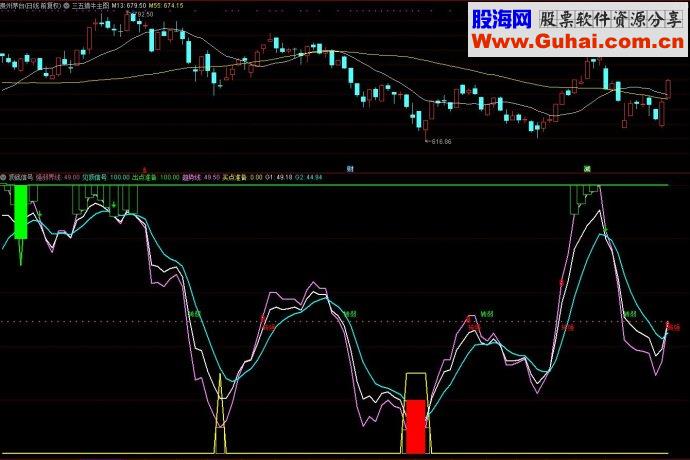
Task: Click the 792.50 high price label
Action: click(x=144, y=15)
